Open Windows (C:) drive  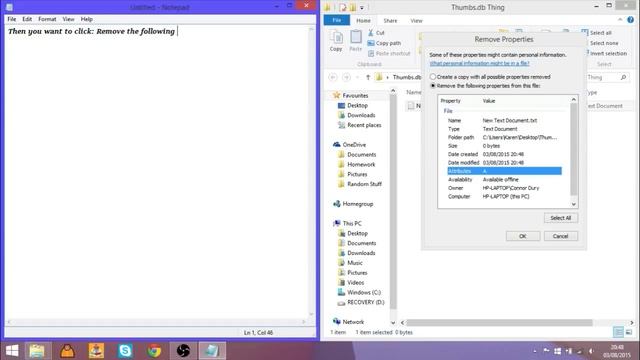pyautogui.click(x=364, y=292)
